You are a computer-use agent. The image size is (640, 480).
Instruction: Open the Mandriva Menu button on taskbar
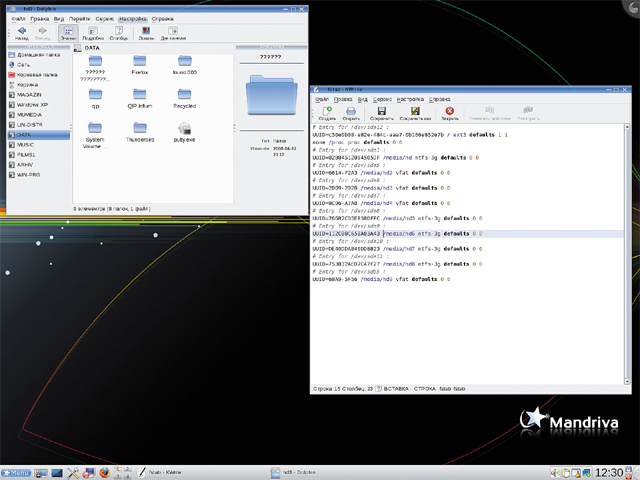click(18, 471)
